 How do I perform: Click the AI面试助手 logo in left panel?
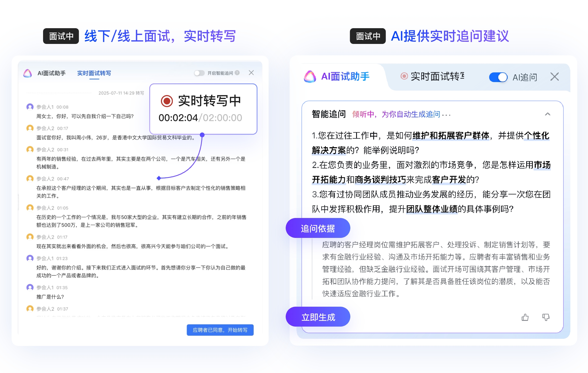(x=28, y=73)
